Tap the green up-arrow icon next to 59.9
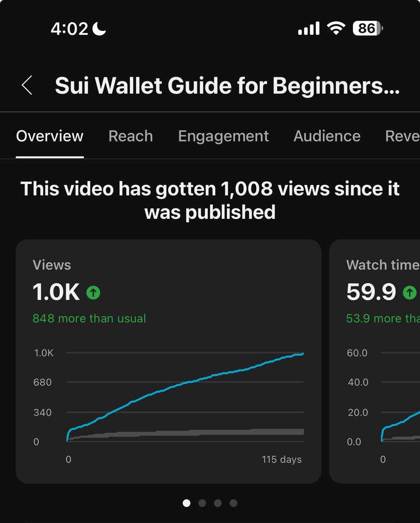 (410, 292)
